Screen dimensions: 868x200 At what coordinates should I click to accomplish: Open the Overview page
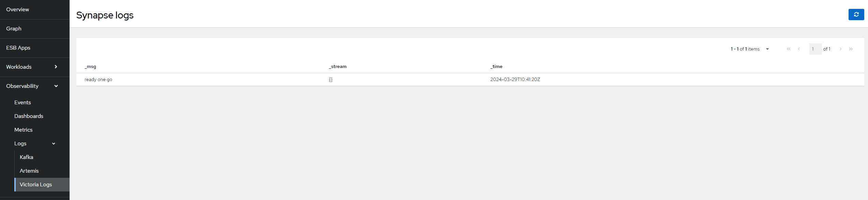[18, 10]
